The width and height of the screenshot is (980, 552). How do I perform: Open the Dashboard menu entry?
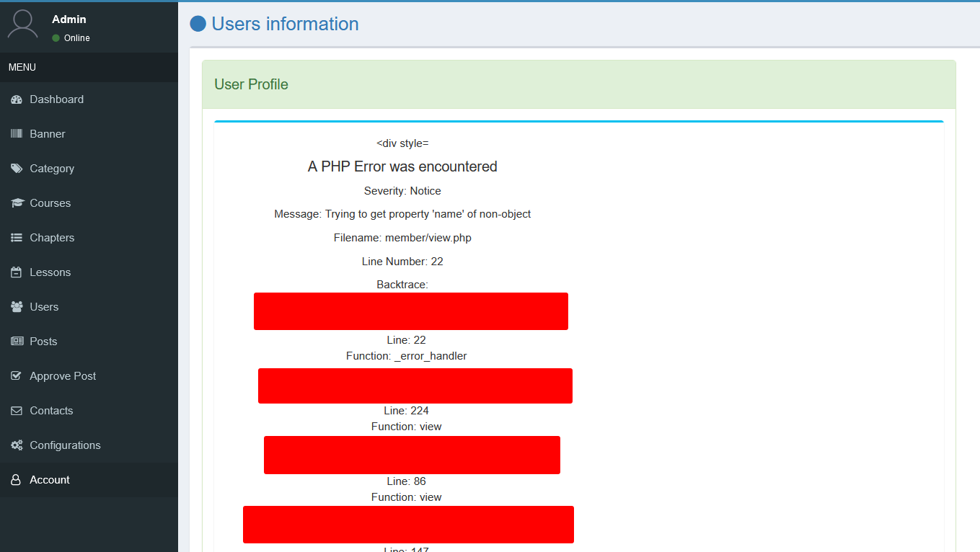point(57,99)
